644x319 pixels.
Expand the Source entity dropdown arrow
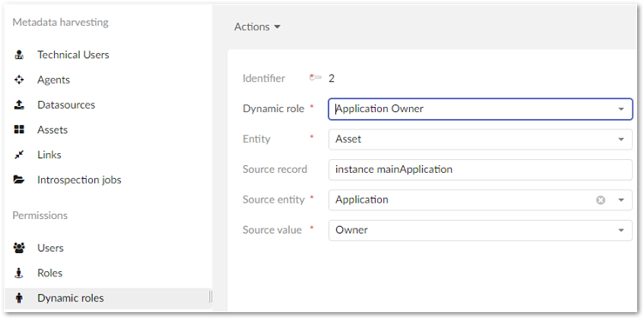[621, 200]
